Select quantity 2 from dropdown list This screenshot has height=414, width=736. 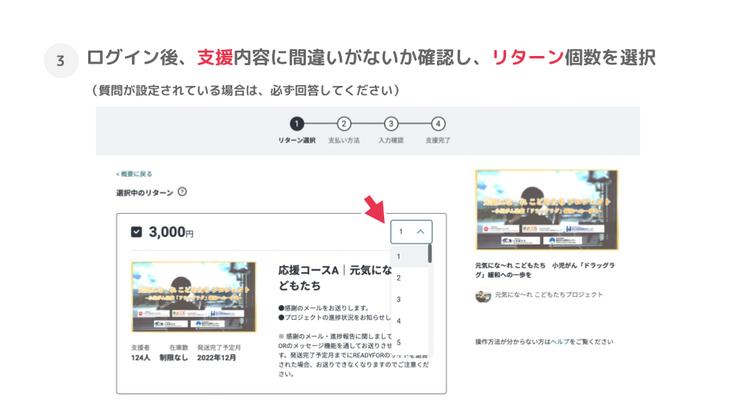pyautogui.click(x=399, y=278)
